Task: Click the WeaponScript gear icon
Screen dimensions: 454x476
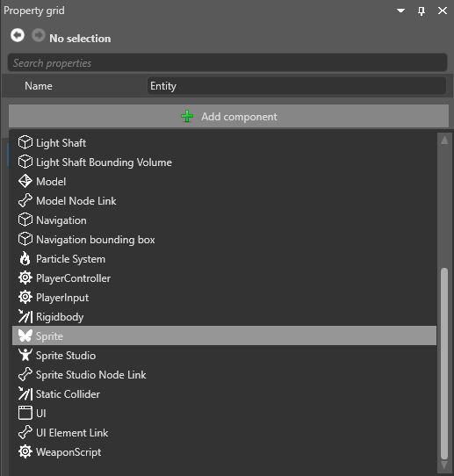Action: click(25, 451)
